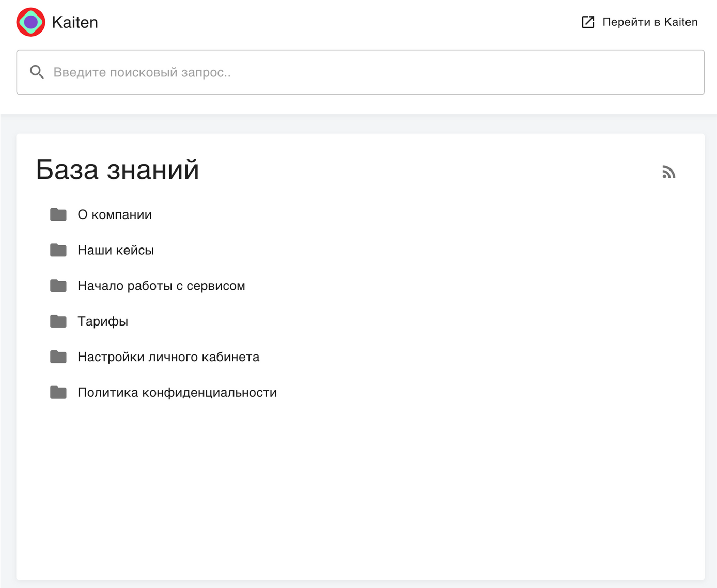This screenshot has width=717, height=588.
Task: Open the Перейти в Kaiten link
Action: coord(640,22)
